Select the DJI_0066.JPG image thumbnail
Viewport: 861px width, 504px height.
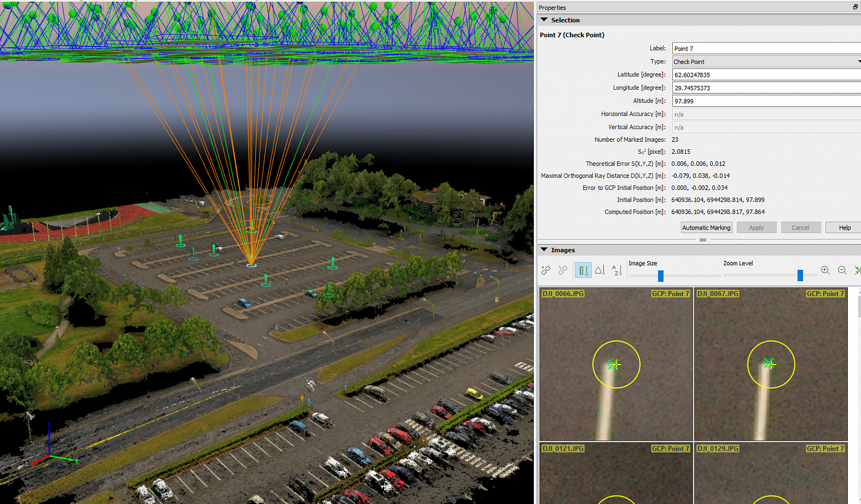tap(616, 365)
